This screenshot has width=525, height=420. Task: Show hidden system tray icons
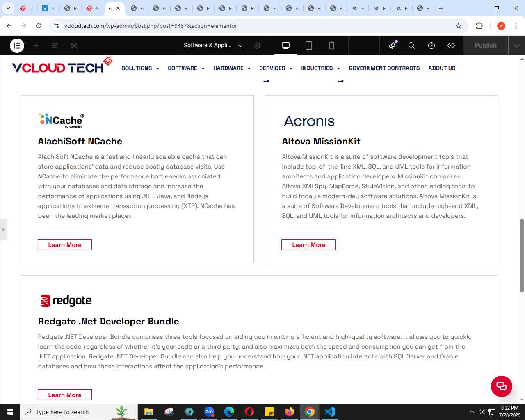click(x=472, y=412)
